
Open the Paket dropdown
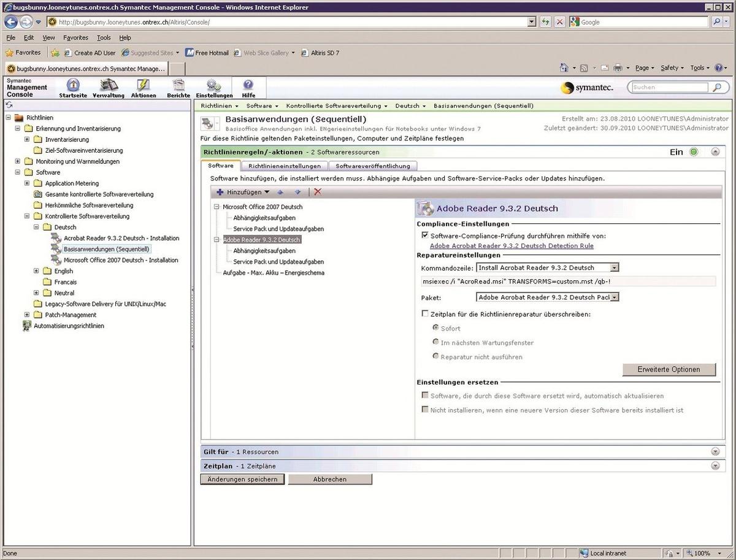point(615,297)
